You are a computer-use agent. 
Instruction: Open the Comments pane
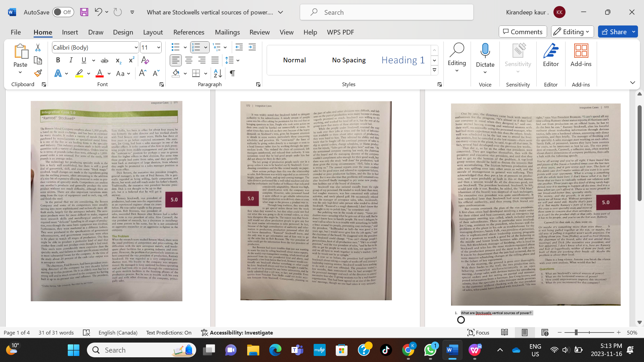click(523, 32)
